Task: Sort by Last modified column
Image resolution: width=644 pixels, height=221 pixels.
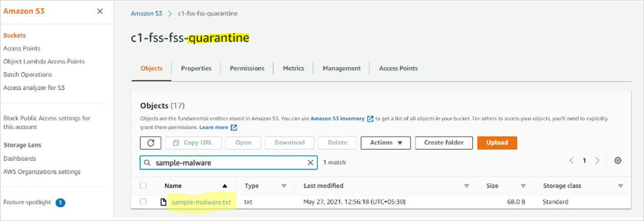Action: (x=467, y=186)
